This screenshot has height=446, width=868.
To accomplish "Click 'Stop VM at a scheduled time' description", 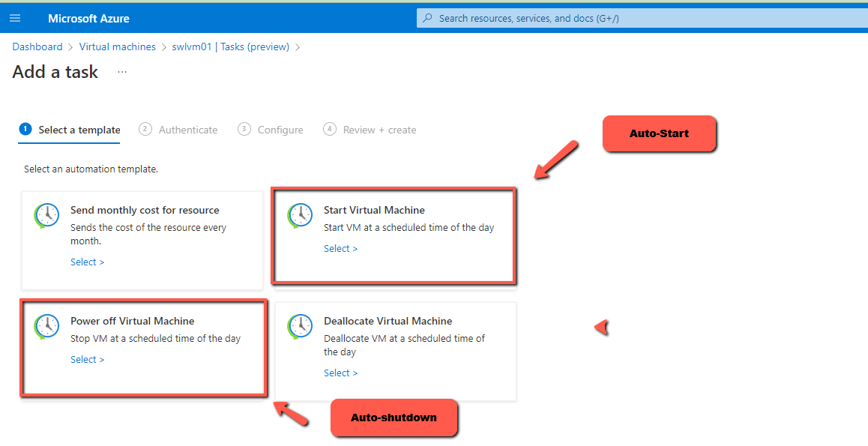I will coord(156,339).
